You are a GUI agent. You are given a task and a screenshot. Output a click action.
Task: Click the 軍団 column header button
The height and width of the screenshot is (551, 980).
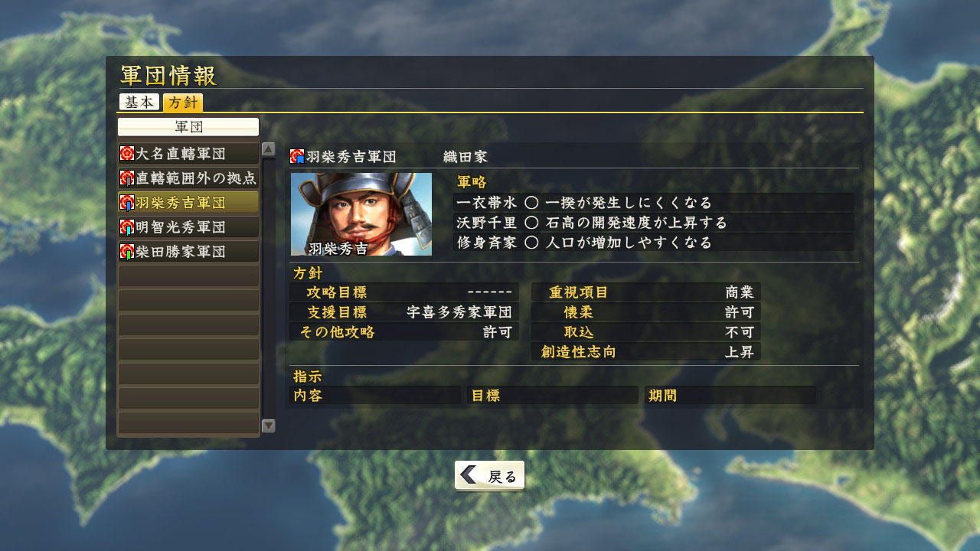[188, 127]
